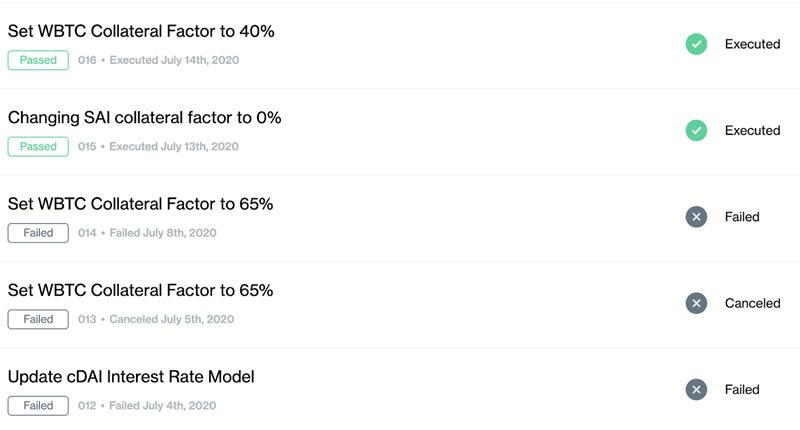Click the X icon for proposal 014
The width and height of the screenshot is (800, 430).
click(x=696, y=217)
